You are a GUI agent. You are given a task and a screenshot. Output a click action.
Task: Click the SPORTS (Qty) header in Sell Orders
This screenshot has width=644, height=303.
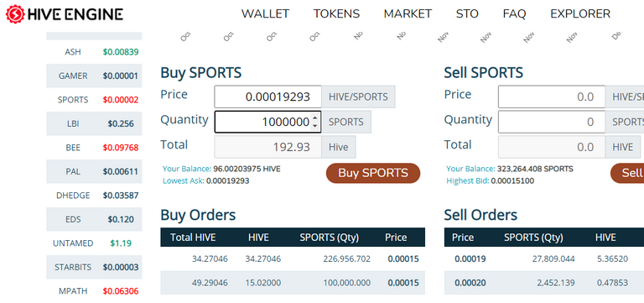point(533,238)
